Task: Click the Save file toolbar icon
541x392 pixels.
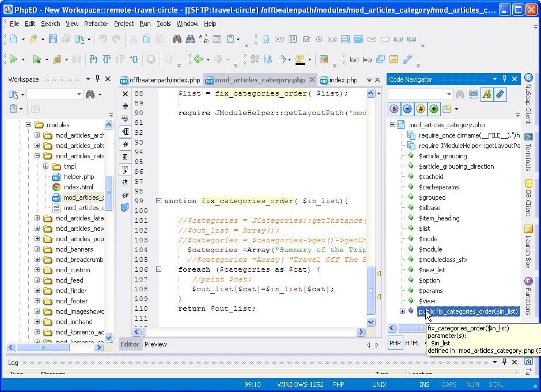Action: coord(53,39)
